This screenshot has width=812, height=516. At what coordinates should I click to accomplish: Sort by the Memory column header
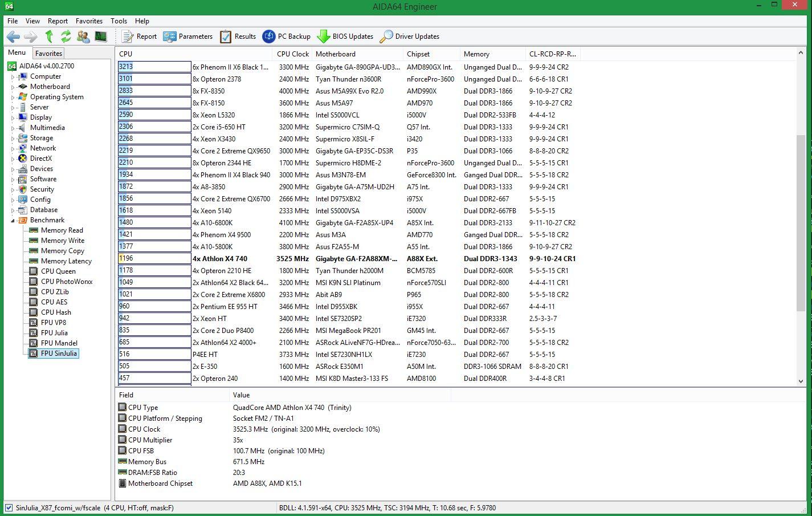pos(493,54)
